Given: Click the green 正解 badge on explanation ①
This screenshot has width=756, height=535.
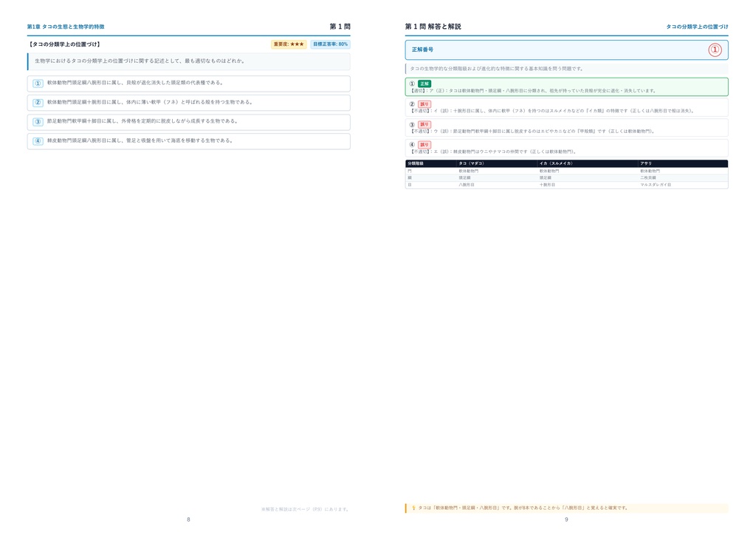Looking at the screenshot, I should pos(425,84).
